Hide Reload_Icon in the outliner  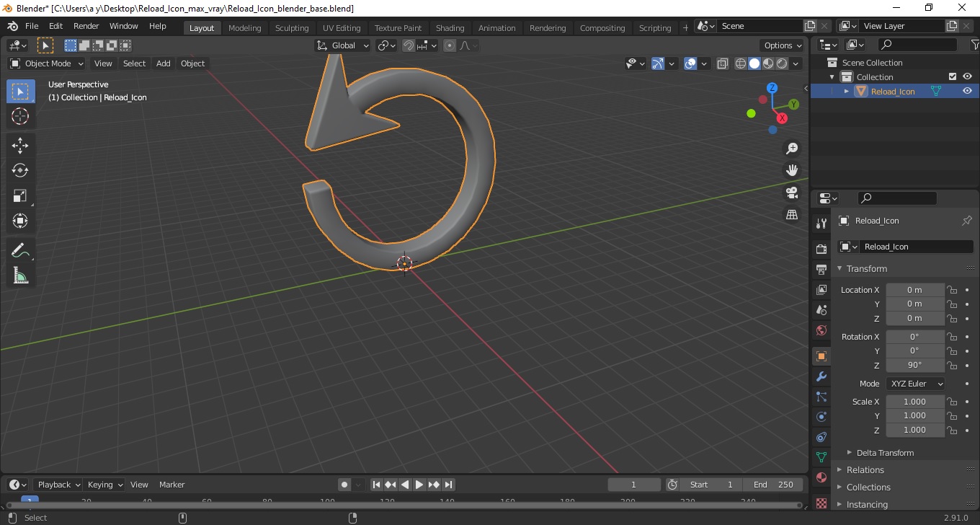[x=967, y=91]
